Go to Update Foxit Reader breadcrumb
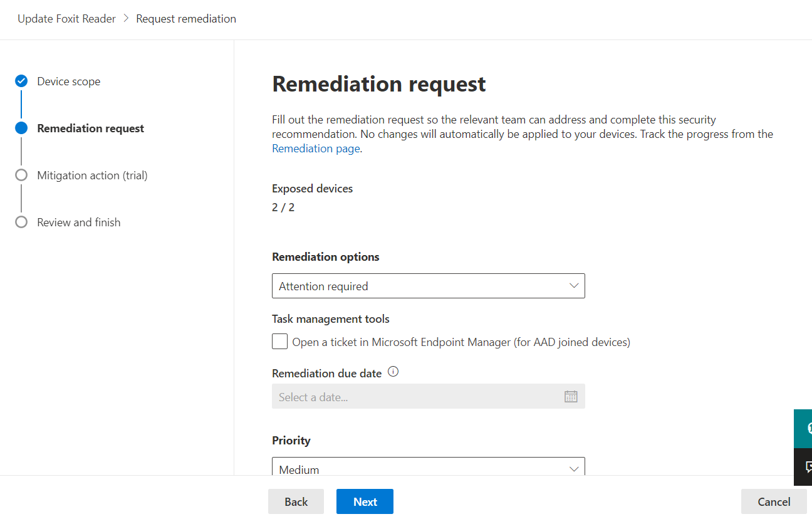This screenshot has width=812, height=519. [x=66, y=19]
